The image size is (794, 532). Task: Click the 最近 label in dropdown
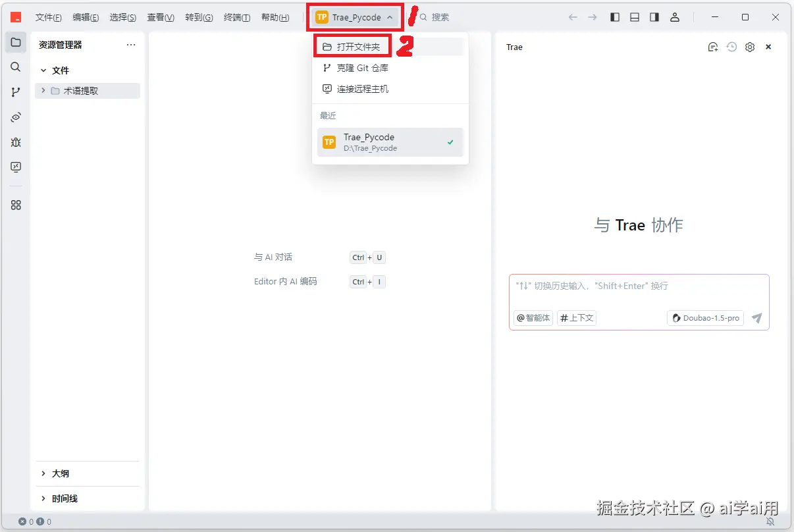pyautogui.click(x=328, y=115)
